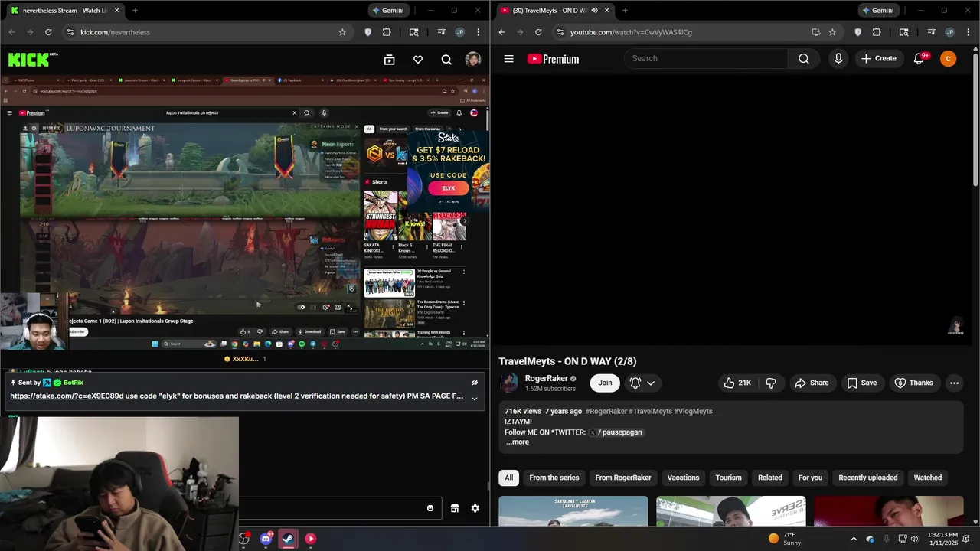Select Vacations chip
Viewport: 980px width, 551px height.
click(683, 478)
